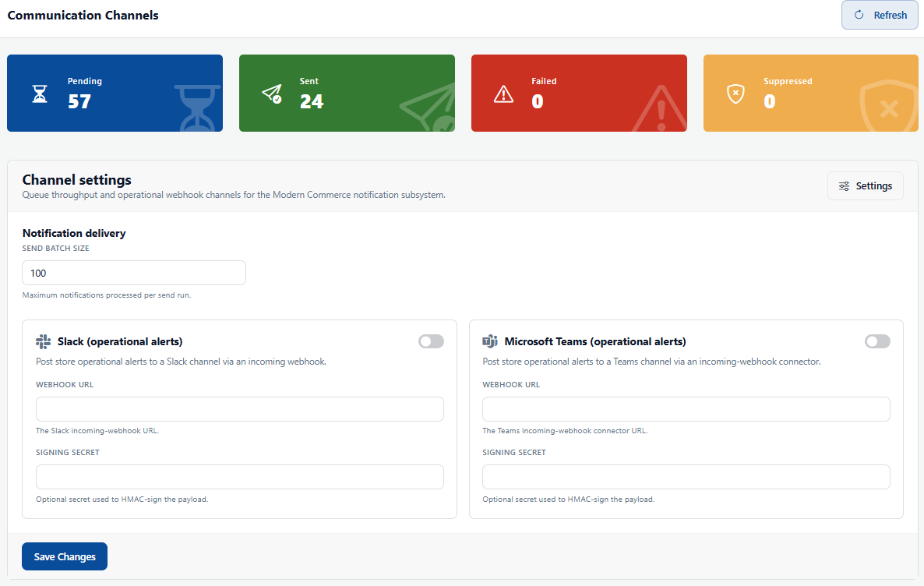Click the Save Changes button

coord(65,556)
